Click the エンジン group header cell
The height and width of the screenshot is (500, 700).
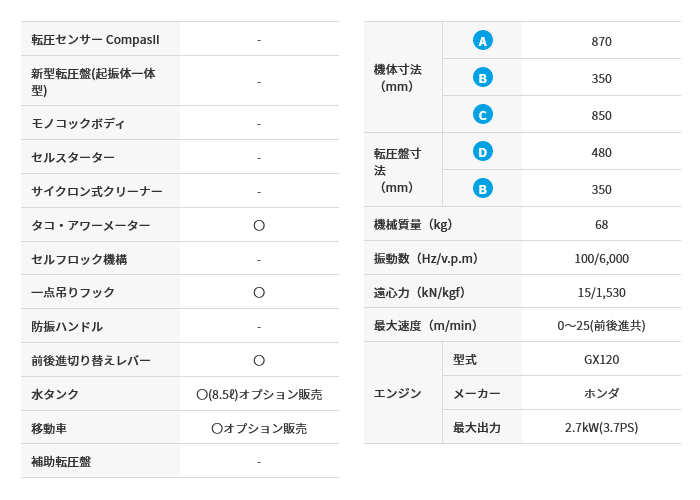(403, 393)
